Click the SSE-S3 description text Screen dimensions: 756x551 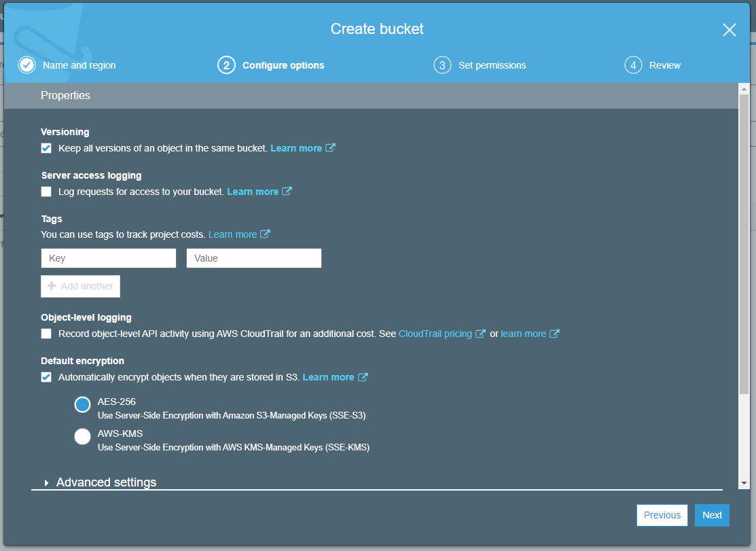[x=232, y=416]
